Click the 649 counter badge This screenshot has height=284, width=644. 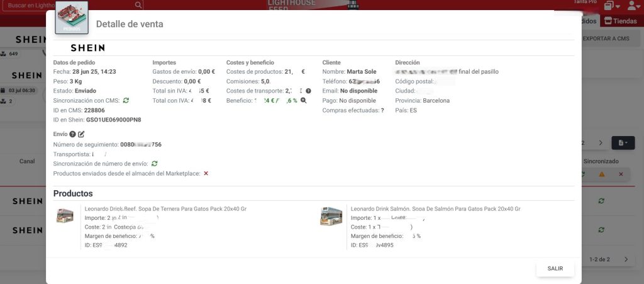10,54
